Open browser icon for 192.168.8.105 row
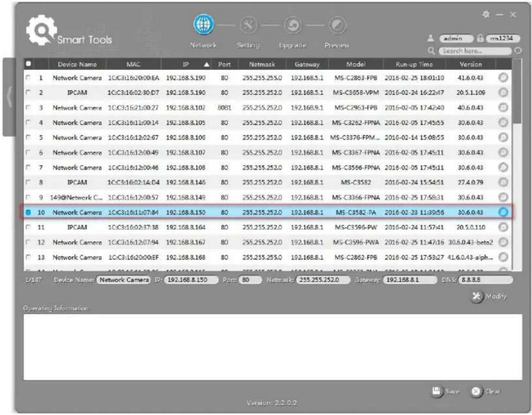 (x=503, y=123)
